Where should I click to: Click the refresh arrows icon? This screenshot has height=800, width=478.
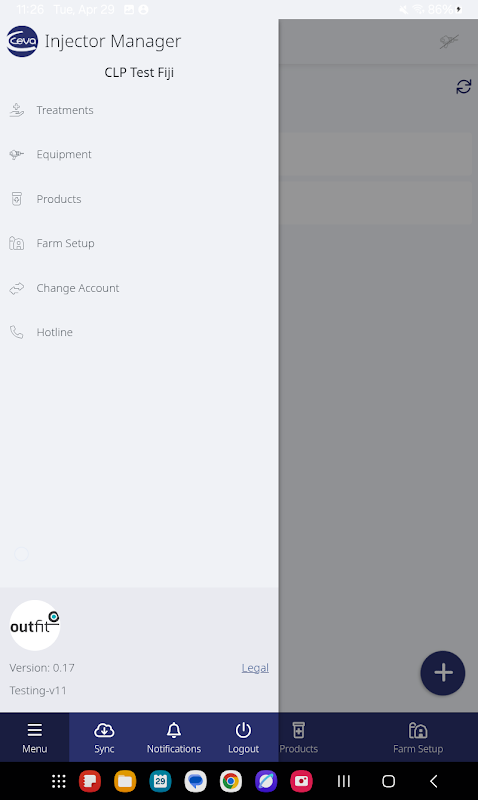(464, 87)
